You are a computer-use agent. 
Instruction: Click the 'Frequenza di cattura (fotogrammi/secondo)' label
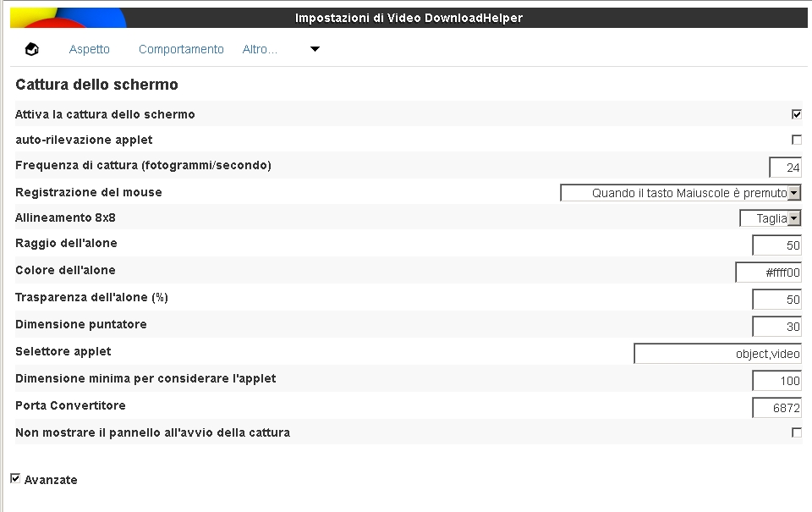point(144,165)
